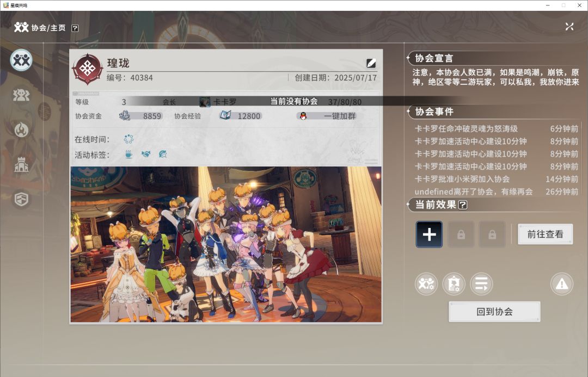Click the 14分钟前 event timestamp
The image size is (588, 377).
coord(562,179)
